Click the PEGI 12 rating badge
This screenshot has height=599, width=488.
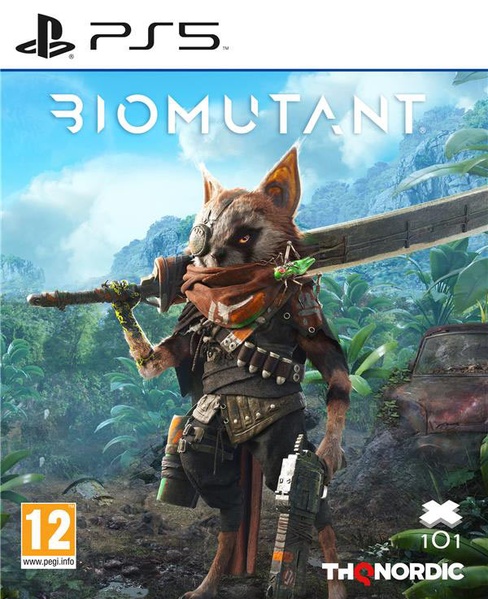coord(49,536)
